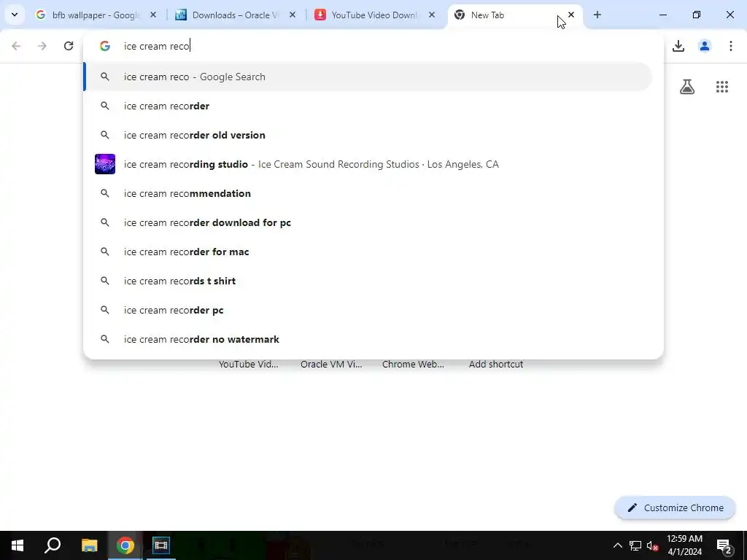Open the Chrome Web... shortcut
This screenshot has height=560, width=747.
[x=413, y=364]
